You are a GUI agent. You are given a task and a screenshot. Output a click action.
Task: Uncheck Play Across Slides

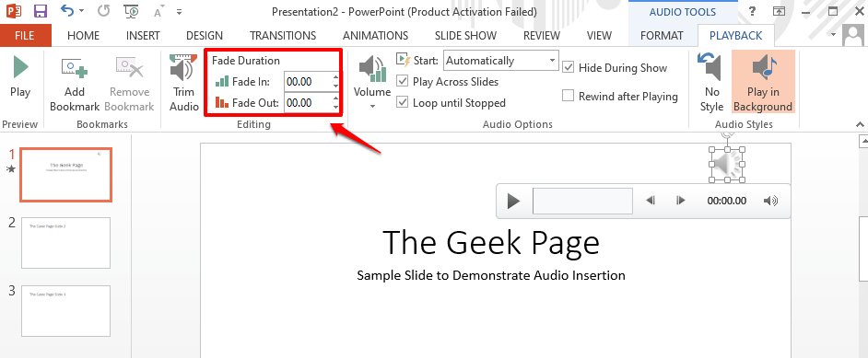pos(403,82)
